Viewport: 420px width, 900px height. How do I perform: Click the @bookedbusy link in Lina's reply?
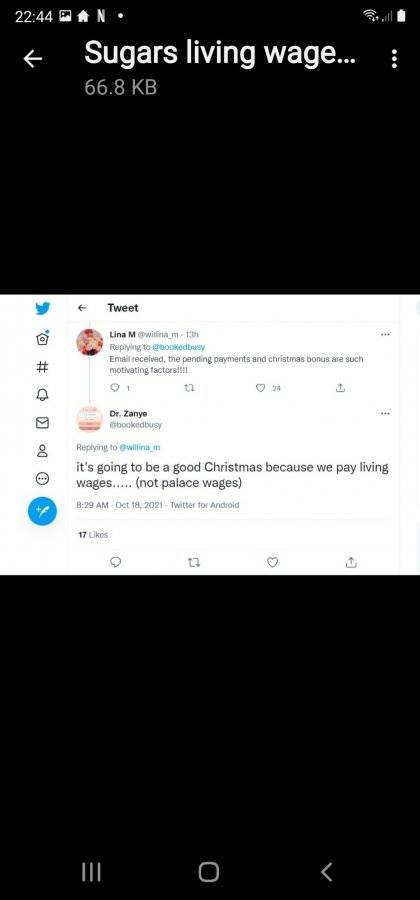pos(178,347)
